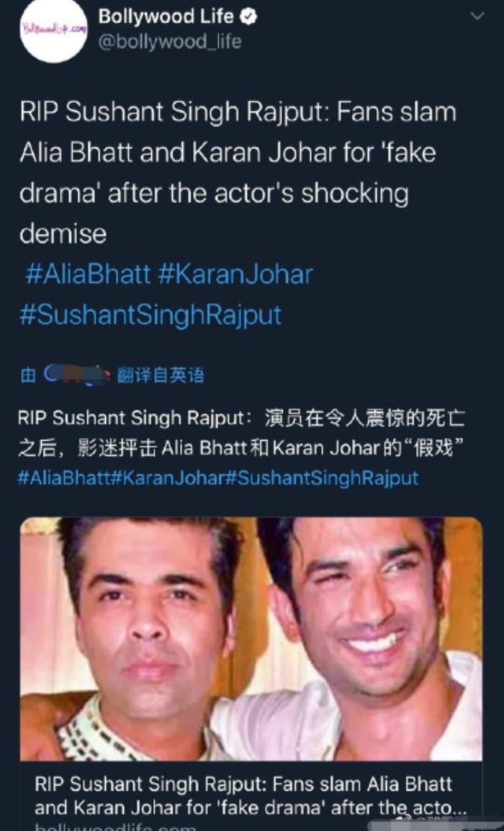Click the Bollywood Life account name
Viewport: 504px width, 831px height.
coord(166,17)
